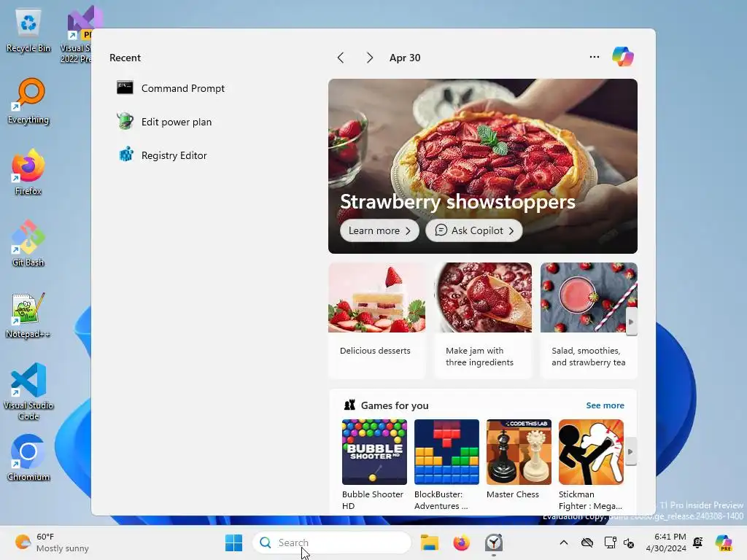Open the Windows Start button

(x=233, y=542)
